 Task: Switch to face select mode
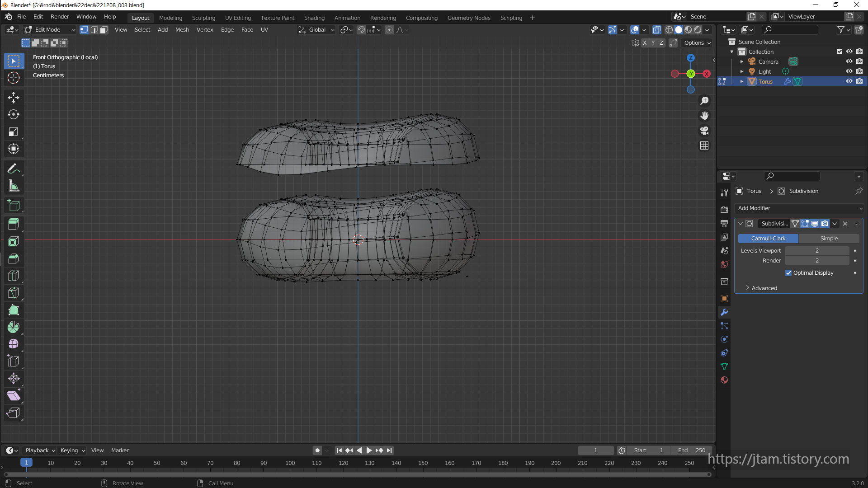click(104, 30)
